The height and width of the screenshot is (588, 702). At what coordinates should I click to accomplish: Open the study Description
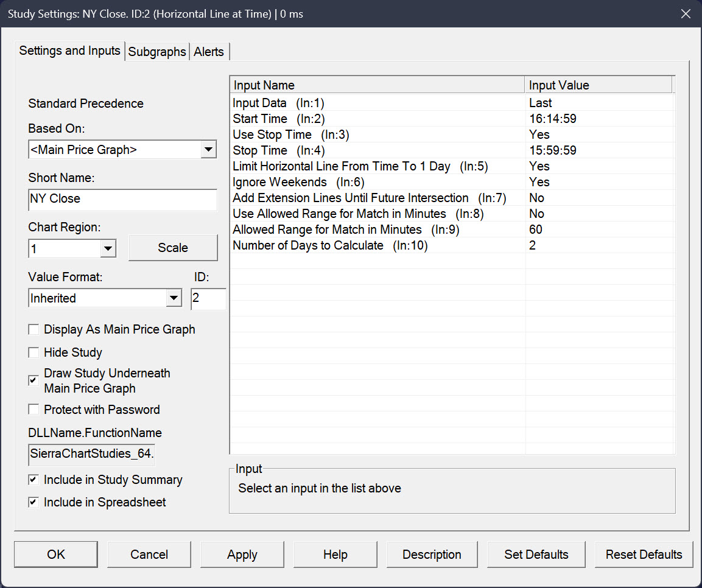432,555
